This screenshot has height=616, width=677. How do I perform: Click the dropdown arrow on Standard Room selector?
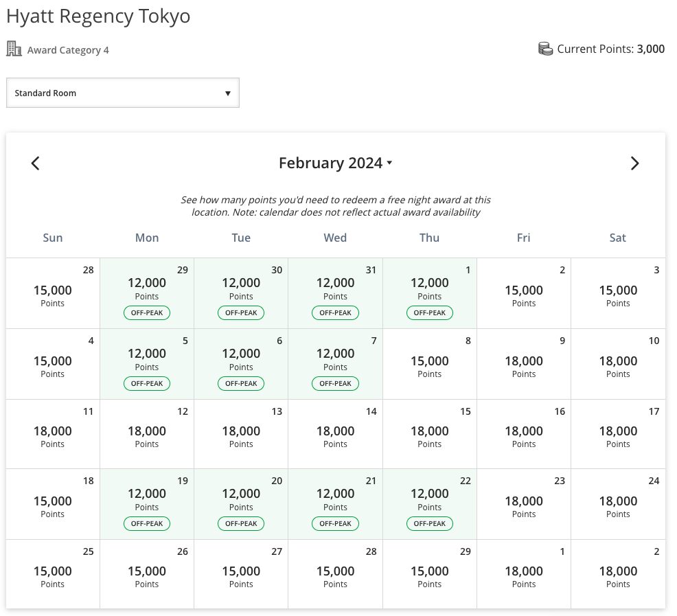[227, 93]
